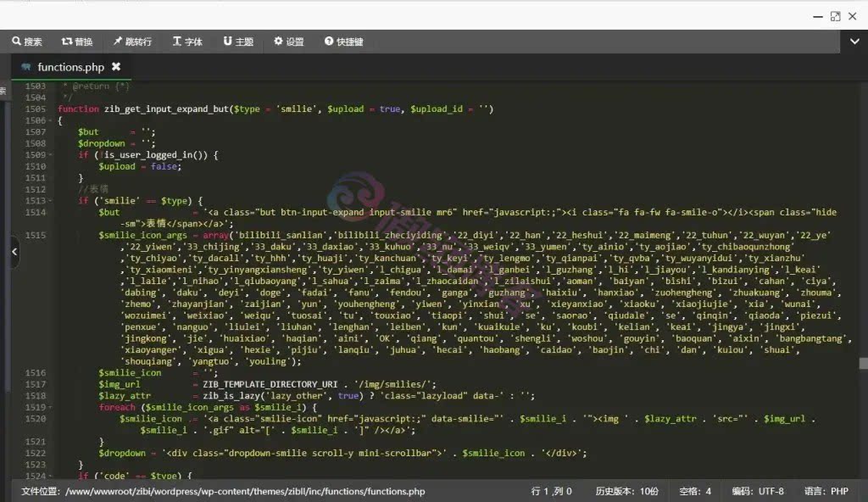
Task: Click the vertical scrollbar thumb
Action: tap(864, 364)
